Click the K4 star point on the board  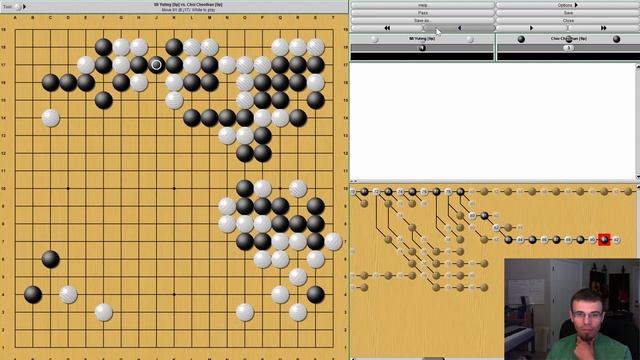pyautogui.click(x=174, y=295)
